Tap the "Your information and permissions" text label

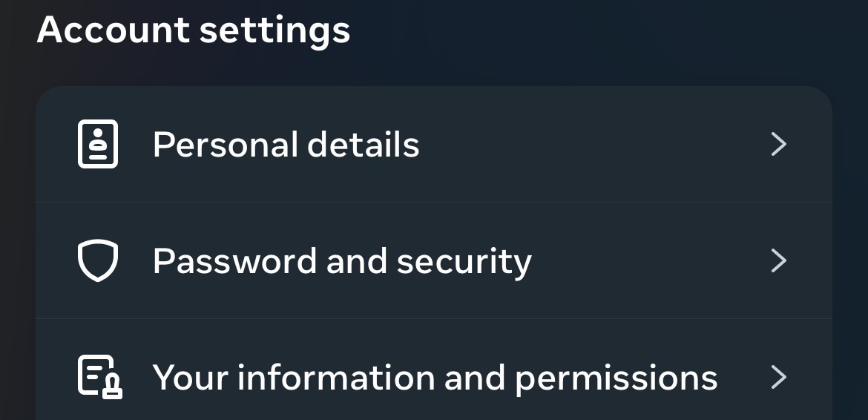tap(435, 378)
